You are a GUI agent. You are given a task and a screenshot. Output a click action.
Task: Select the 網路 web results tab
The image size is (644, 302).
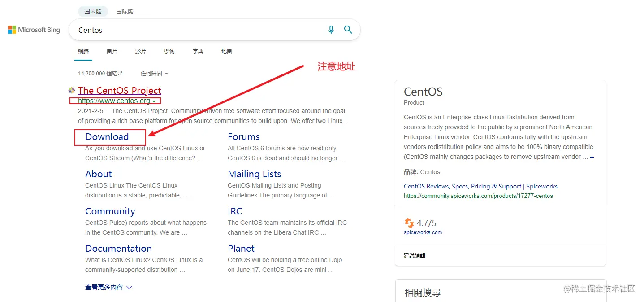click(x=83, y=51)
